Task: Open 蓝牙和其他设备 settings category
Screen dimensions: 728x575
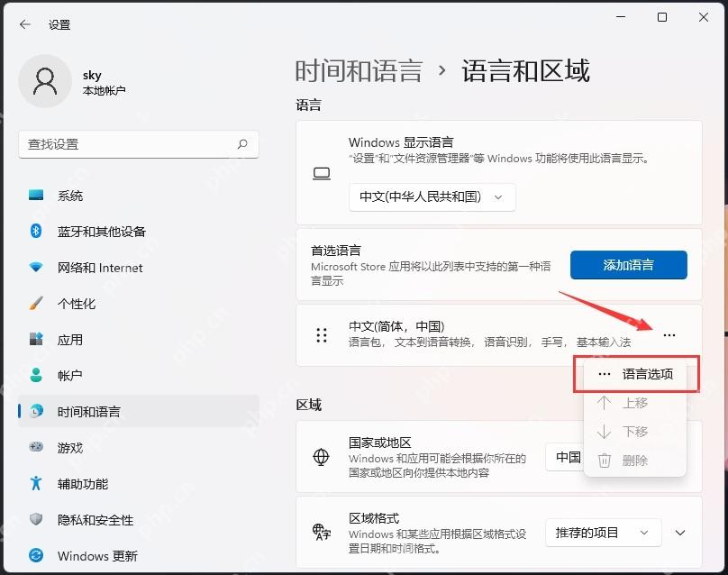Action: pos(139,232)
